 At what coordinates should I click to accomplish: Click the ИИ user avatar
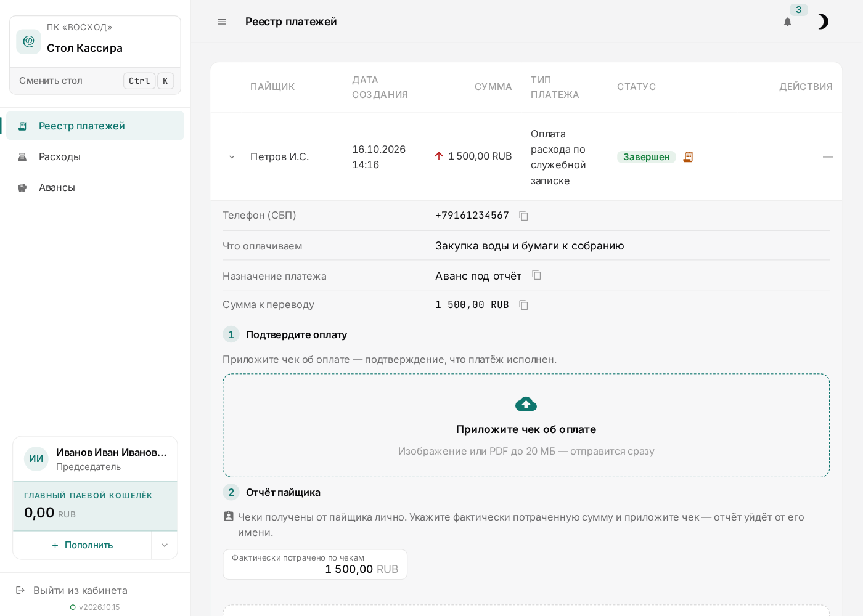coord(36,459)
